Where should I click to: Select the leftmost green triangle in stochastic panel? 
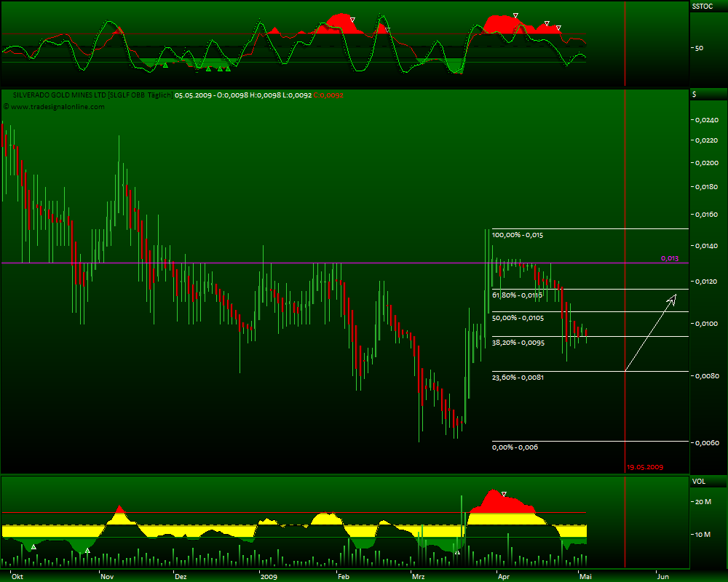pyautogui.click(x=165, y=65)
